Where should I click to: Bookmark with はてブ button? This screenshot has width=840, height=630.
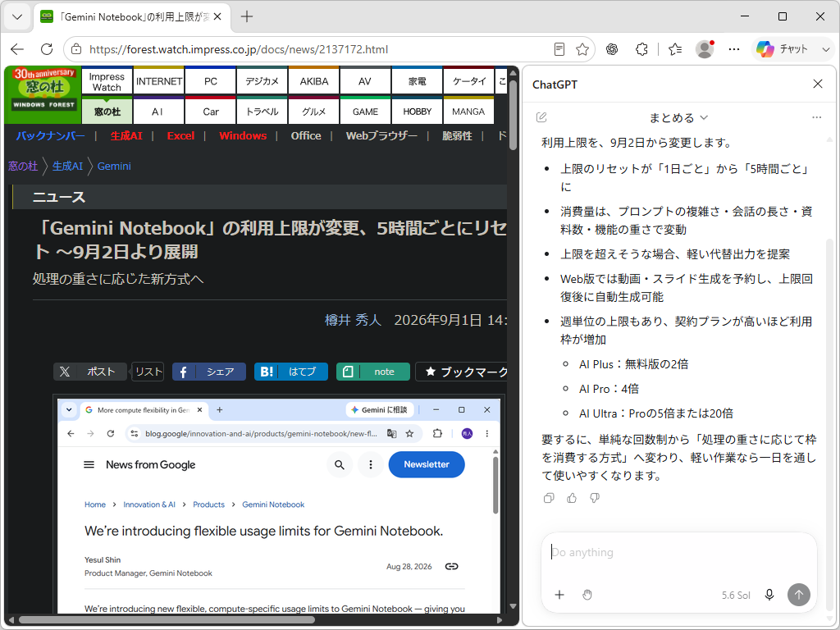[291, 372]
